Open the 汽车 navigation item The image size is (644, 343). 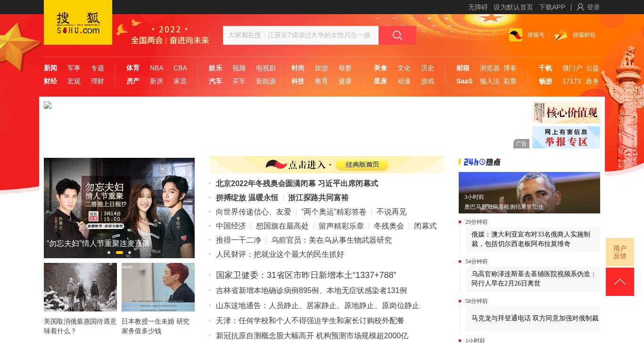215,81
